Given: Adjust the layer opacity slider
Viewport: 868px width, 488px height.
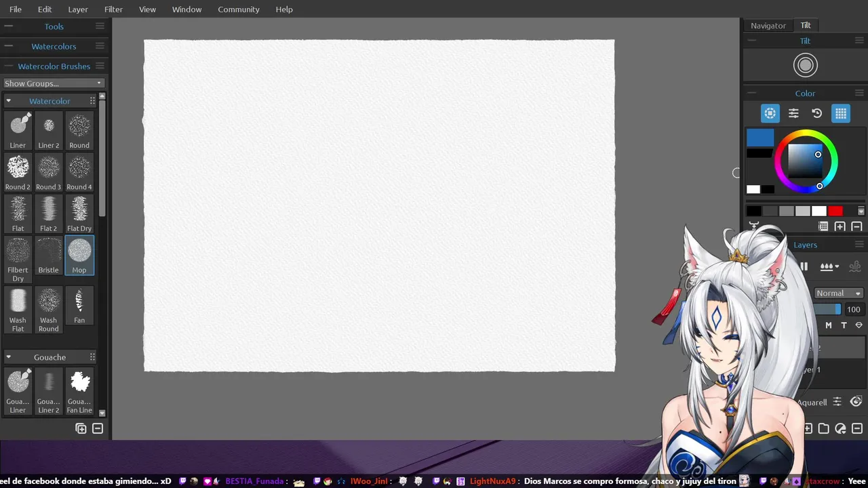Looking at the screenshot, I should (x=827, y=309).
